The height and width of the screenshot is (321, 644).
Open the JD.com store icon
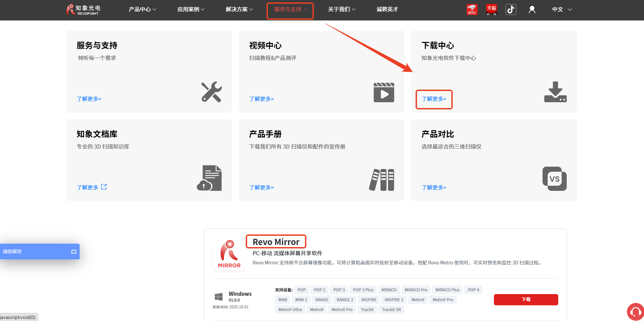pyautogui.click(x=472, y=10)
